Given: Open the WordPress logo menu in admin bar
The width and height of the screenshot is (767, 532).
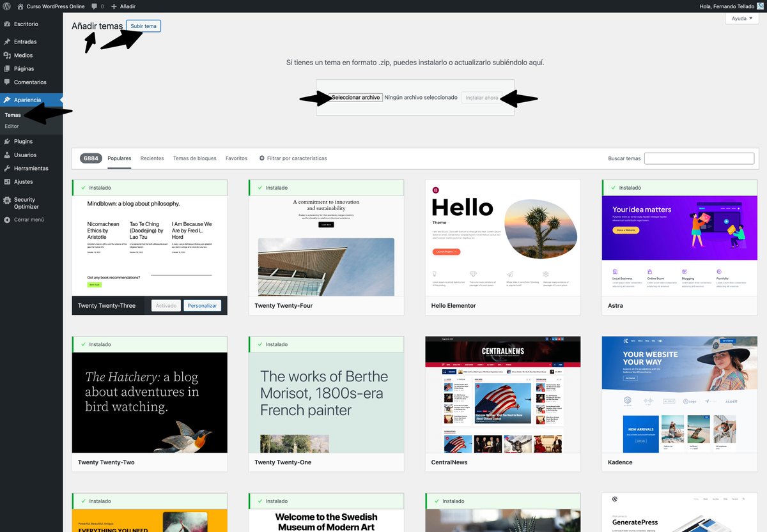Looking at the screenshot, I should tap(6, 6).
